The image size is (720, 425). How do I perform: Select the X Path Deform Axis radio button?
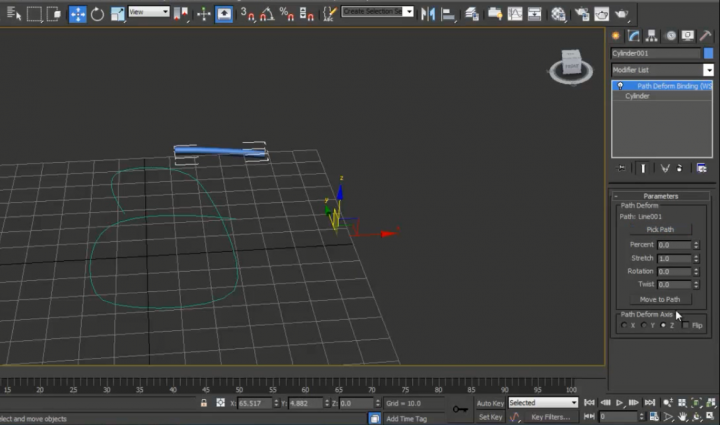pyautogui.click(x=625, y=325)
